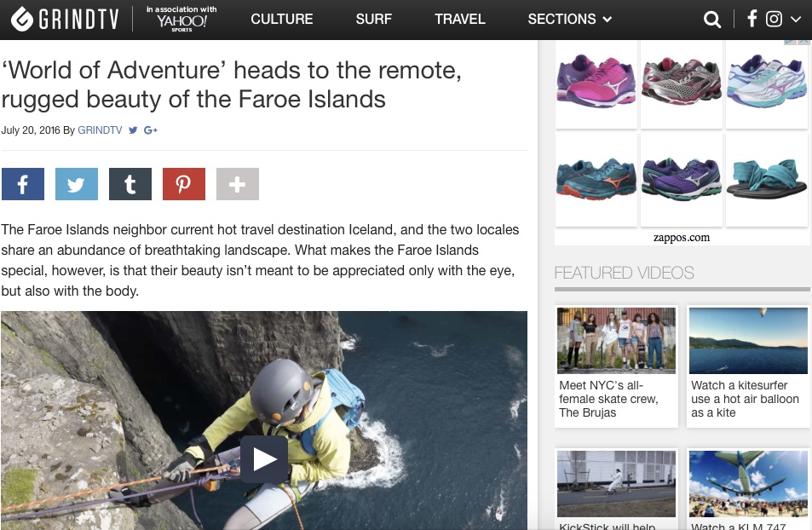The image size is (812, 530).
Task: Open the Instagram icon in header
Action: (774, 19)
